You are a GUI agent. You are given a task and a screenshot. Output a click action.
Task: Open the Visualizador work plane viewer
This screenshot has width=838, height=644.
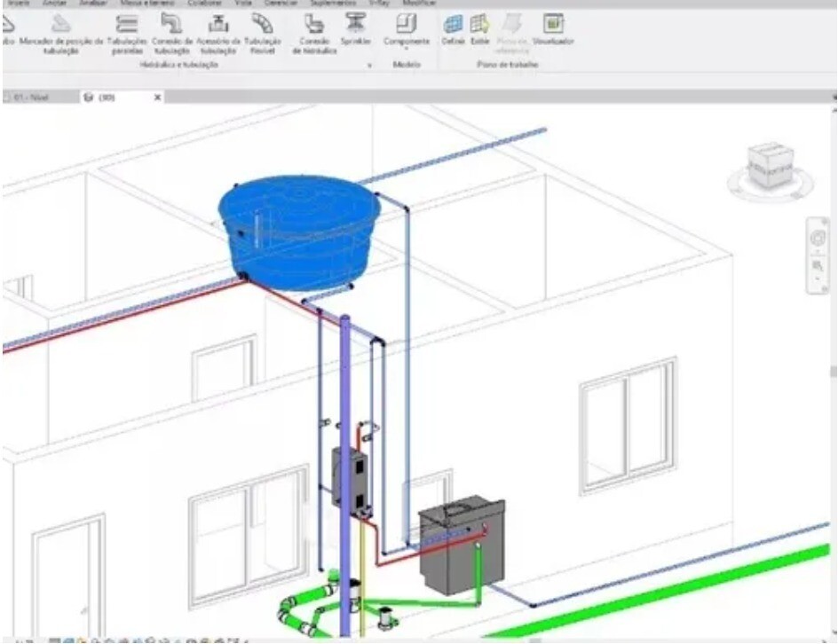(x=553, y=29)
